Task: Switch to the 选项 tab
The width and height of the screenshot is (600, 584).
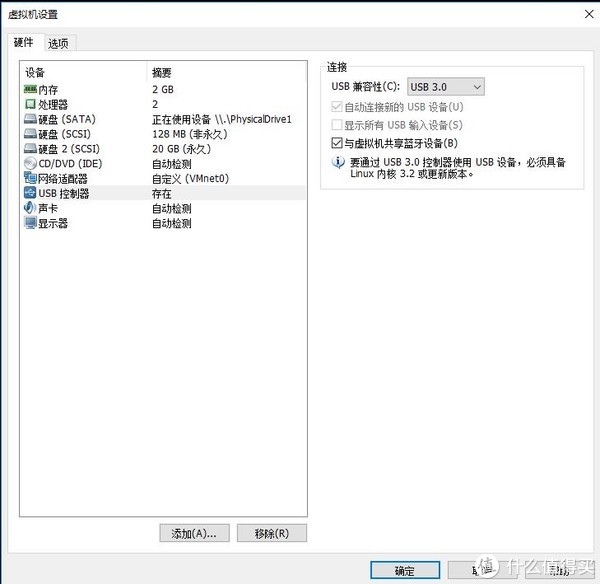Action: click(59, 43)
